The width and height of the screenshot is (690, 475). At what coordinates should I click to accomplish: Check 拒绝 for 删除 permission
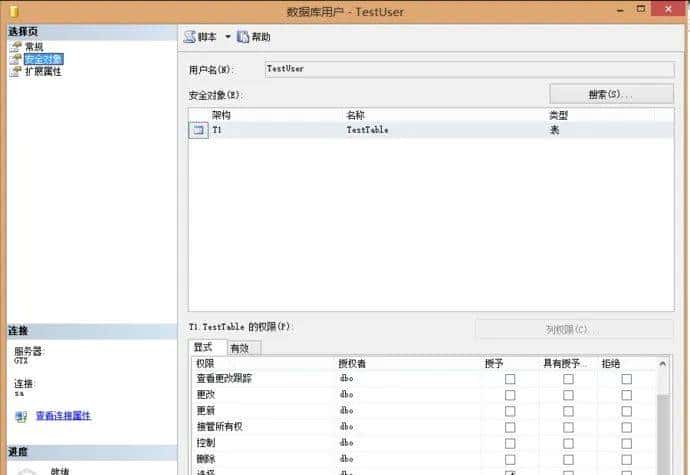click(x=626, y=459)
